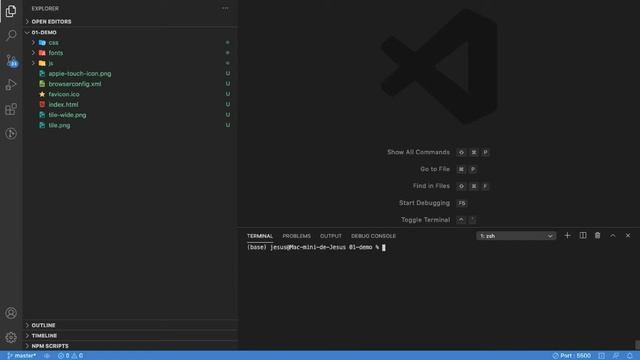Image resolution: width=640 pixels, height=360 pixels.
Task: Click the Show All Commands label
Action: [418, 152]
